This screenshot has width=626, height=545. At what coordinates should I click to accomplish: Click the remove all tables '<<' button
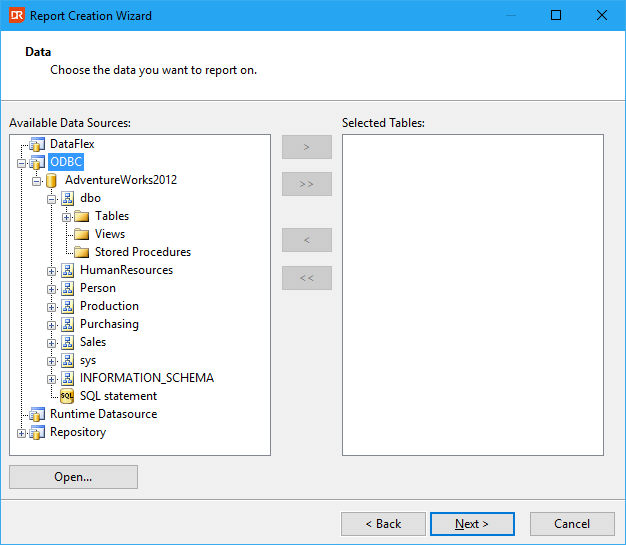(x=307, y=278)
